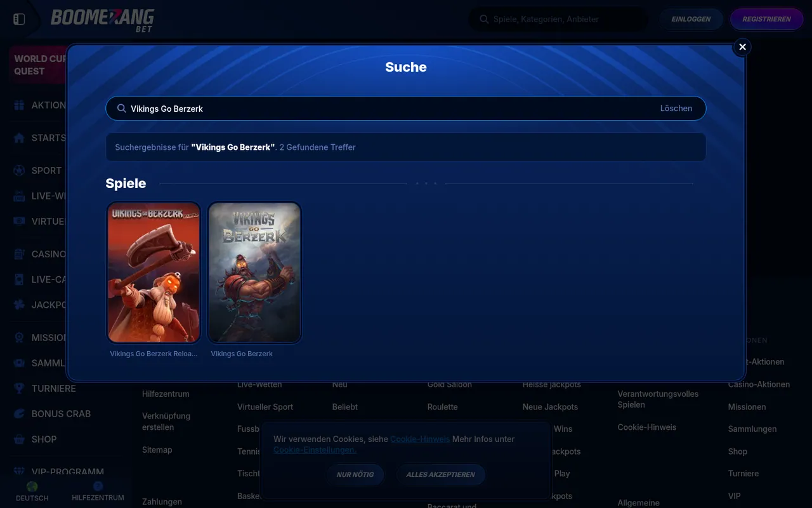Open the footer Shop link
Image resolution: width=812 pixels, height=508 pixels.
tap(738, 451)
